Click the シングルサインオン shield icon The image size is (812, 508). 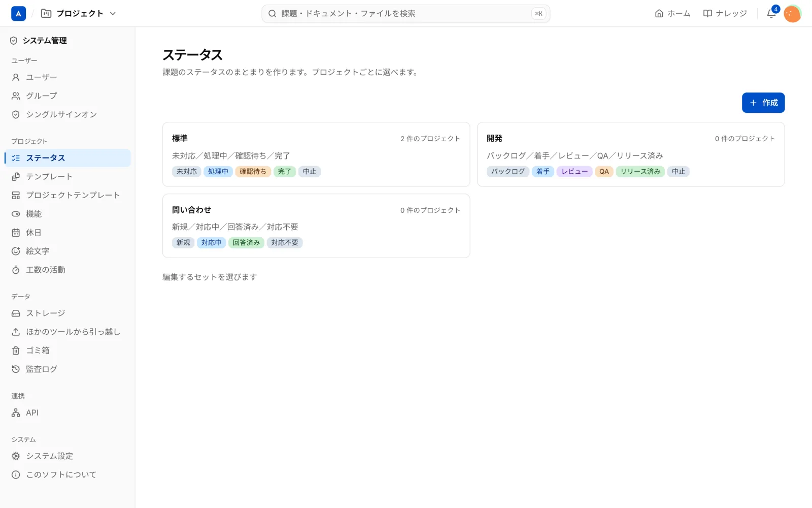(x=16, y=115)
